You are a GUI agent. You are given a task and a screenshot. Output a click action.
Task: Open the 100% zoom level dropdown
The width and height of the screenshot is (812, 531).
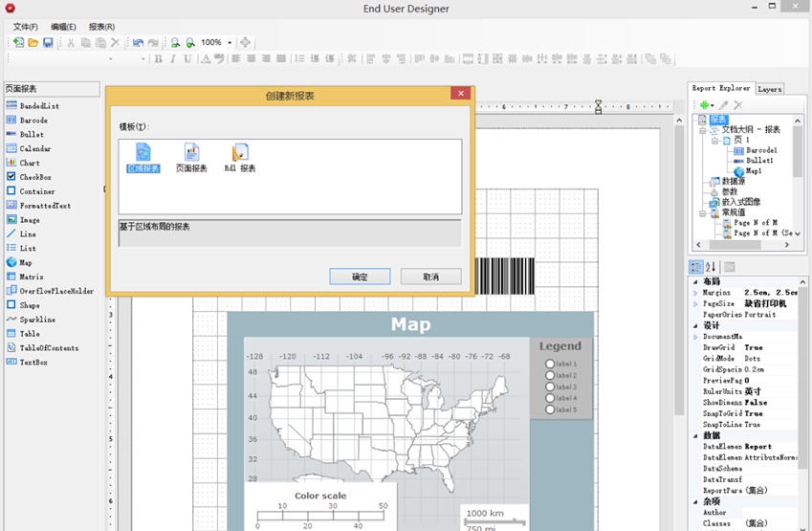(230, 43)
